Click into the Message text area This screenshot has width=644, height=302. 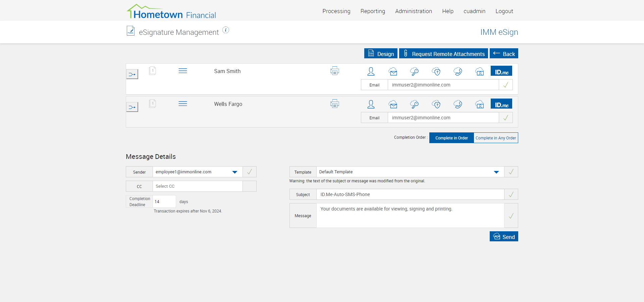[x=410, y=216]
